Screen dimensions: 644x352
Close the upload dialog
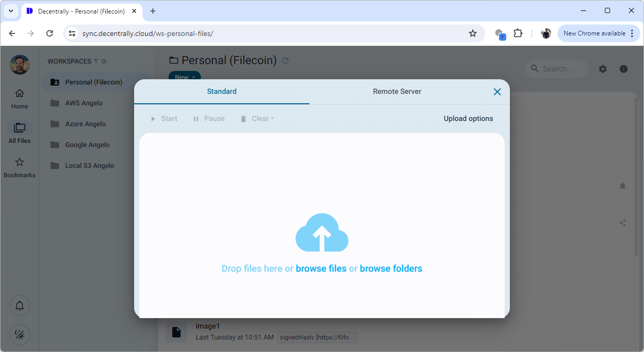(x=497, y=92)
